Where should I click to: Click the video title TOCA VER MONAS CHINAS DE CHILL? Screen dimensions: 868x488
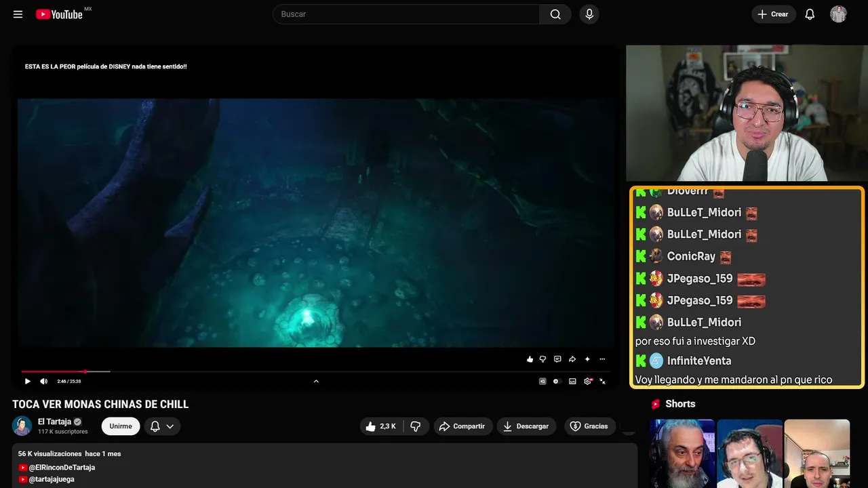100,404
